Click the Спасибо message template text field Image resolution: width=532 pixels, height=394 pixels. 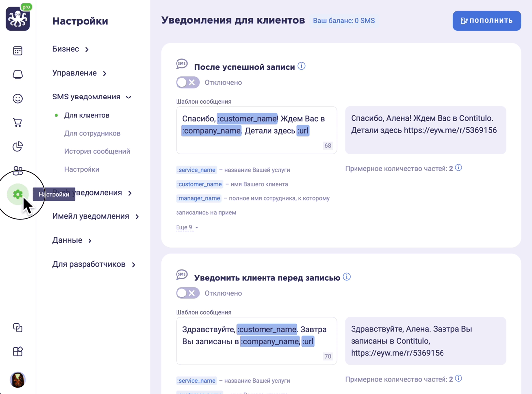pyautogui.click(x=257, y=130)
